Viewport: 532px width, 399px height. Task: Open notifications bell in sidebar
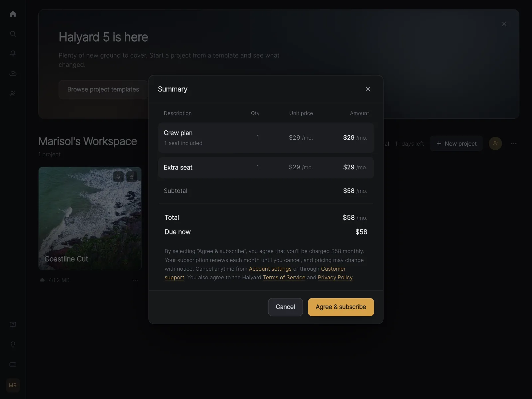pyautogui.click(x=13, y=54)
